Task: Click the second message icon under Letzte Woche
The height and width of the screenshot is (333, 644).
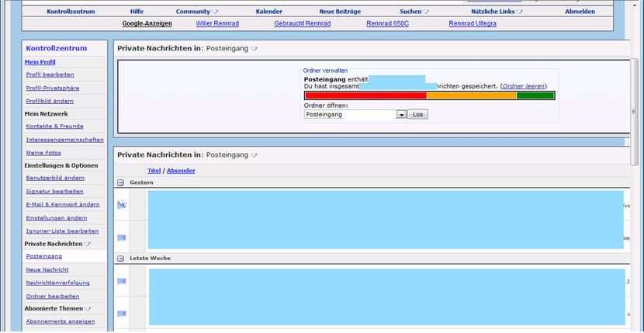Action: (x=121, y=313)
